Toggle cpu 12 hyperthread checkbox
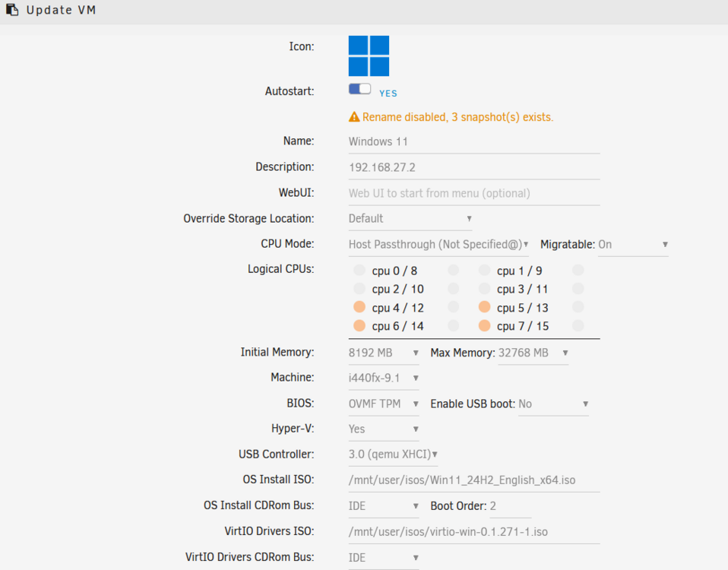 pyautogui.click(x=454, y=307)
